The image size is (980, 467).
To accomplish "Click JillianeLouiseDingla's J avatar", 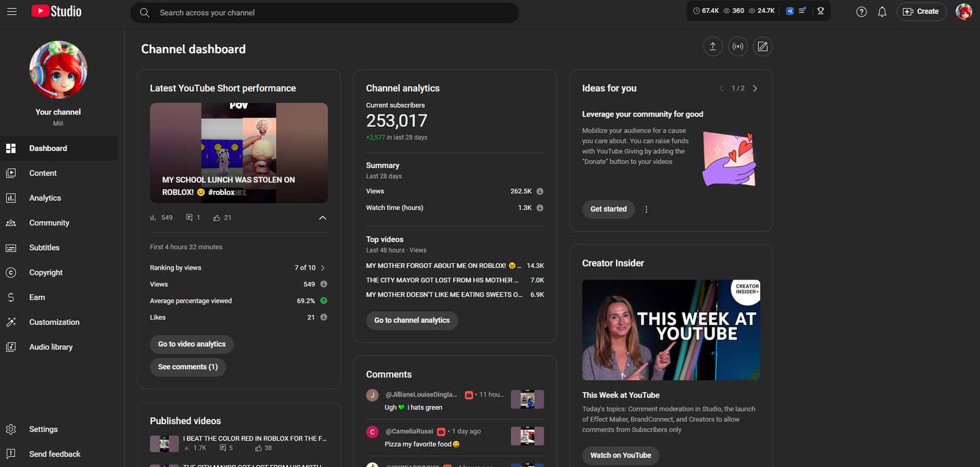I will [x=372, y=395].
